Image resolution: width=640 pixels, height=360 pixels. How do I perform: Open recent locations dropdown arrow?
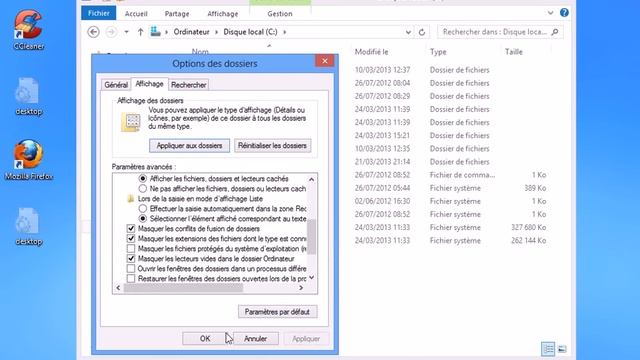pos(127,32)
